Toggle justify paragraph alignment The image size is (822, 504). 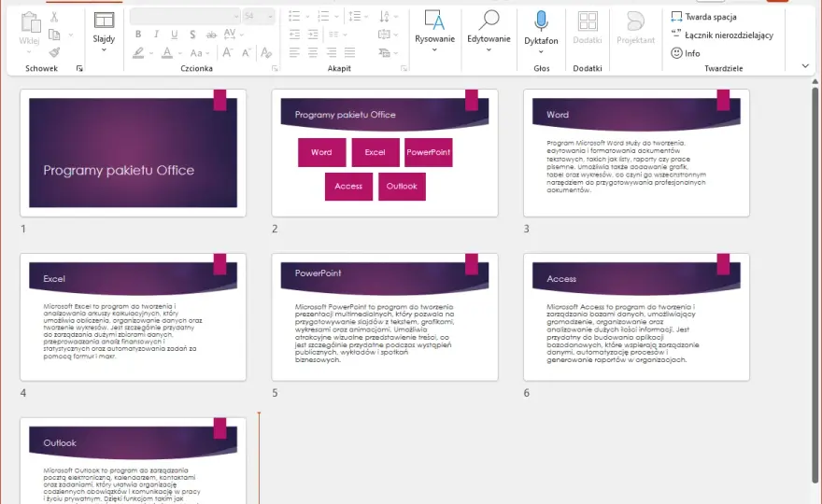click(349, 52)
